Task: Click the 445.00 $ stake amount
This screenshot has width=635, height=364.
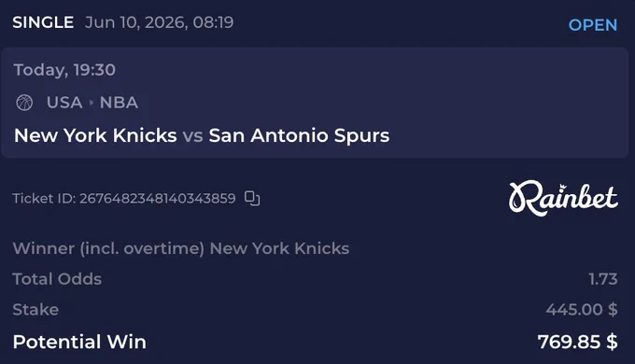Action: pos(582,310)
